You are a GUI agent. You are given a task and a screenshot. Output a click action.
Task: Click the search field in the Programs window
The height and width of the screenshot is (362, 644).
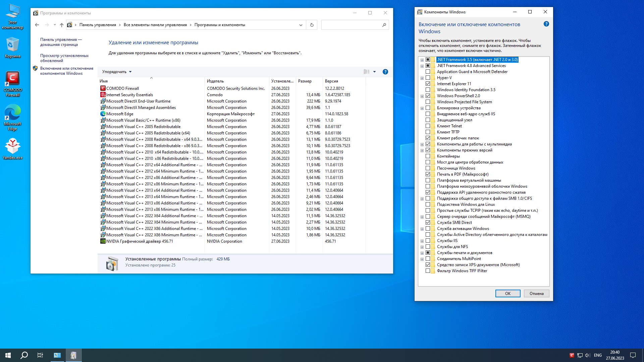click(x=351, y=25)
